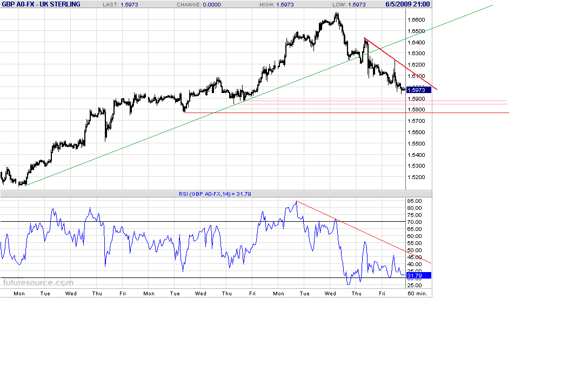Select the 1.6300 price axis label

coord(416,54)
